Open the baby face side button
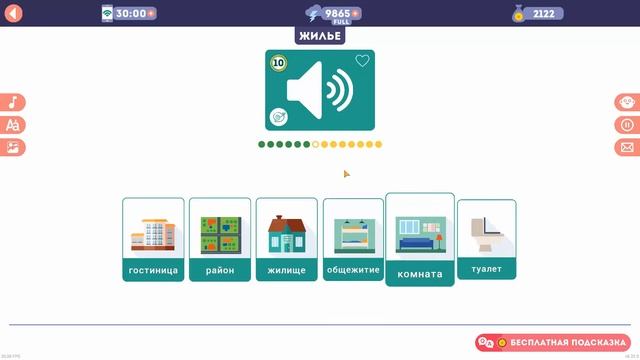The width and height of the screenshot is (640, 360). [x=627, y=102]
